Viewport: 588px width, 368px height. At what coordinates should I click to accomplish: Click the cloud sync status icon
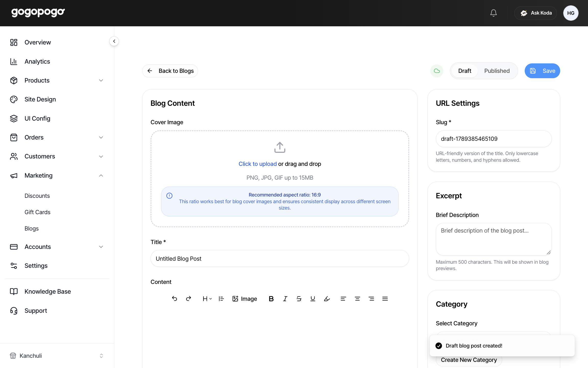[437, 71]
